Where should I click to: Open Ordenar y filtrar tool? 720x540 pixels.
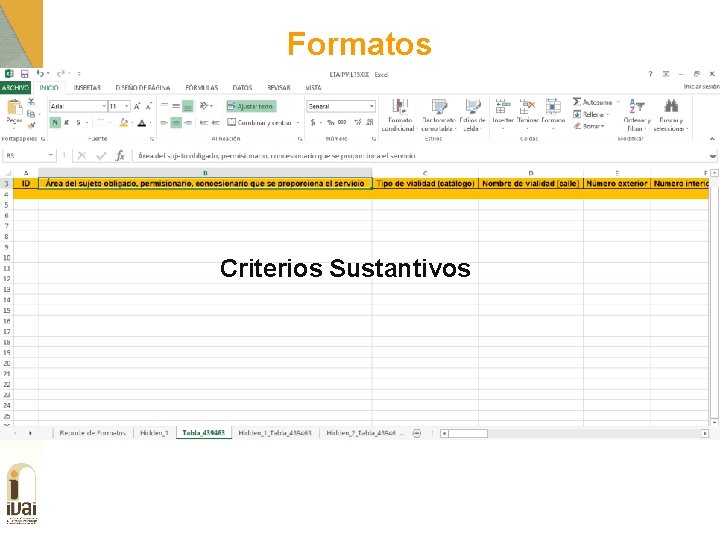pos(636,106)
